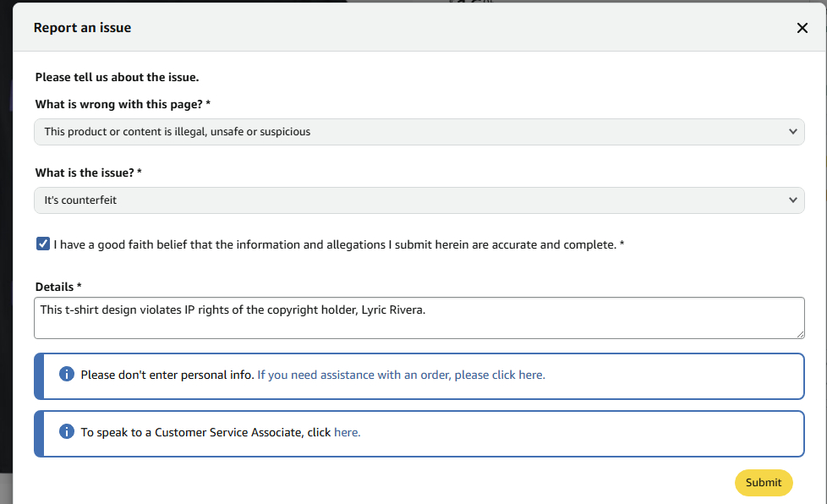Click the "Please tell us about the issue" text

pyautogui.click(x=117, y=77)
